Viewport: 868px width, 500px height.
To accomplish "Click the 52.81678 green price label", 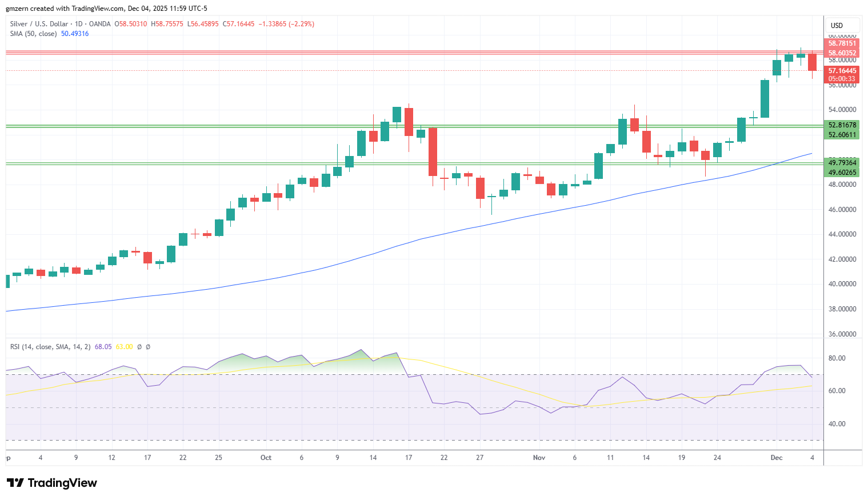I will (842, 125).
